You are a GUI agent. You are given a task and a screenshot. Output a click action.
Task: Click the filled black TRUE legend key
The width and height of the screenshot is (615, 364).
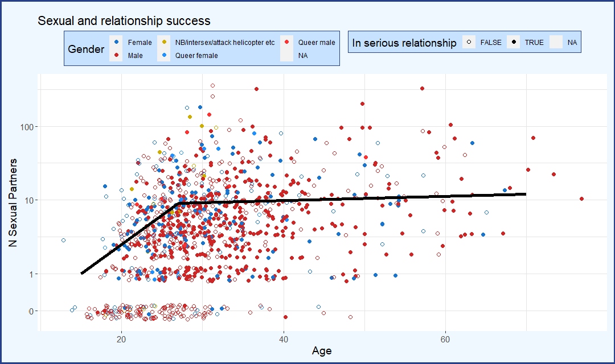(512, 42)
